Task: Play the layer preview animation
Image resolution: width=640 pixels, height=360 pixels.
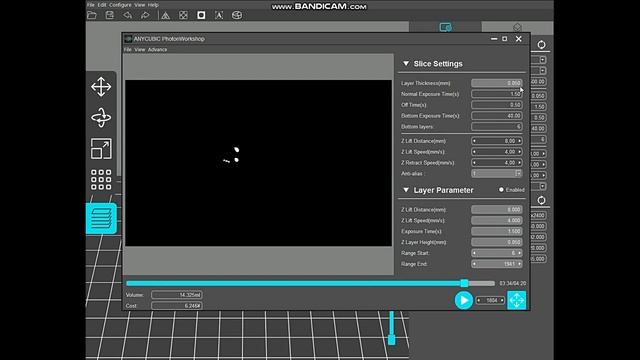Action: click(464, 300)
